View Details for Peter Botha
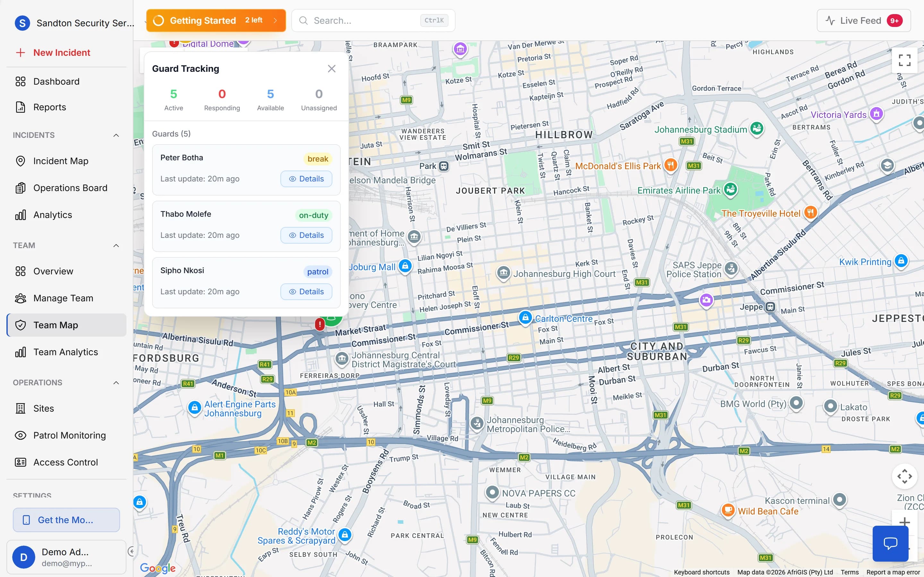Viewport: 924px width, 577px height. (306, 179)
